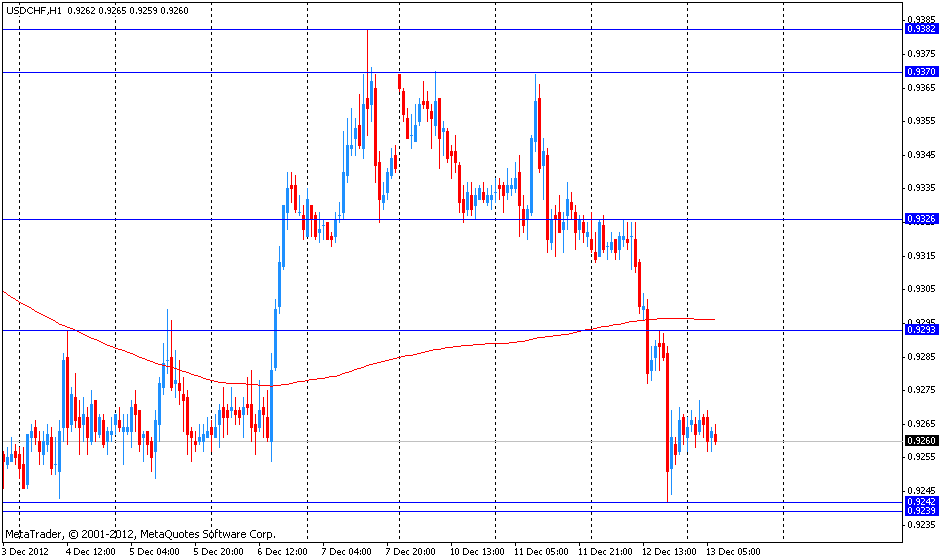Select the 0.9382 price level label
940x559 pixels.
coord(921,29)
